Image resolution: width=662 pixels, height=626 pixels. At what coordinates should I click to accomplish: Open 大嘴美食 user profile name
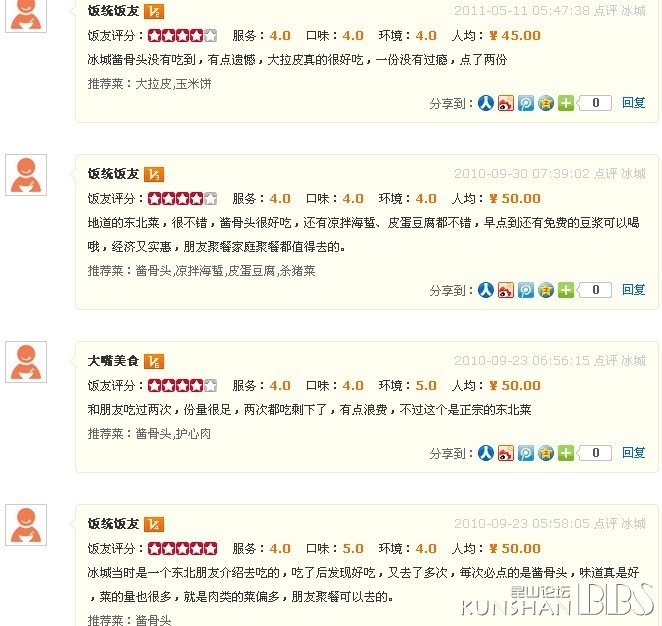tap(113, 361)
